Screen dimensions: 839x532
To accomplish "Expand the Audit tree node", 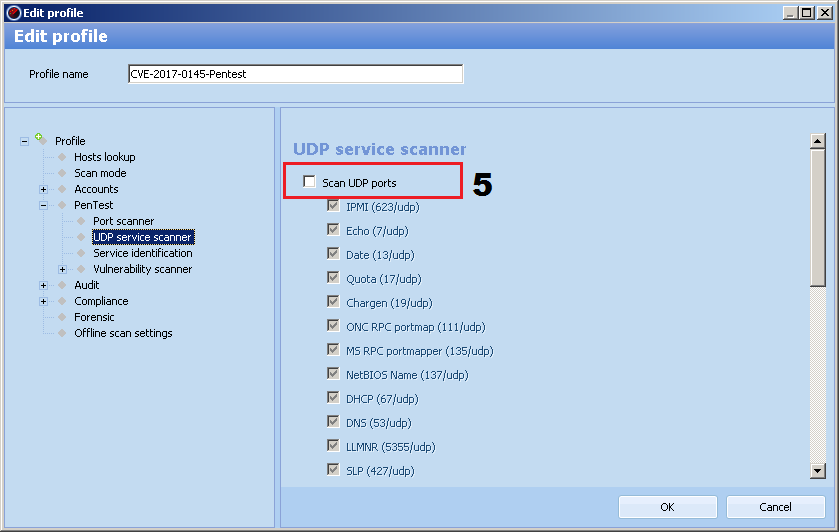I will 44,285.
